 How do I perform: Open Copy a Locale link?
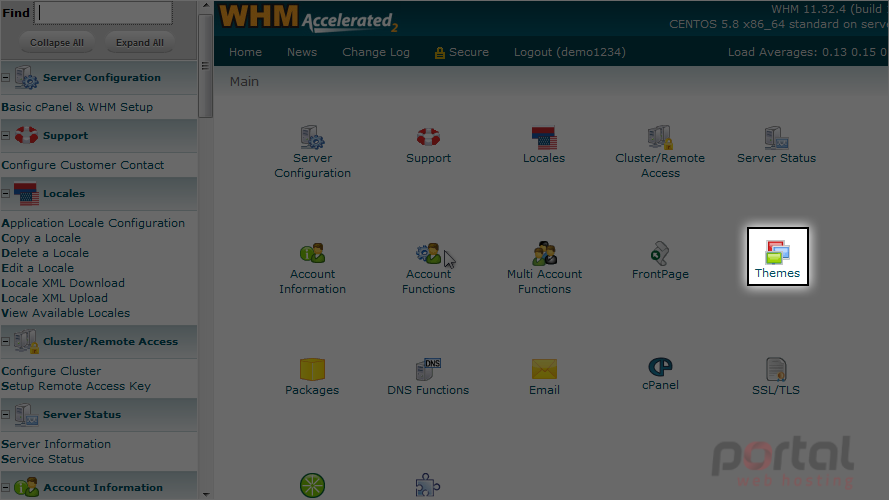[x=41, y=238]
